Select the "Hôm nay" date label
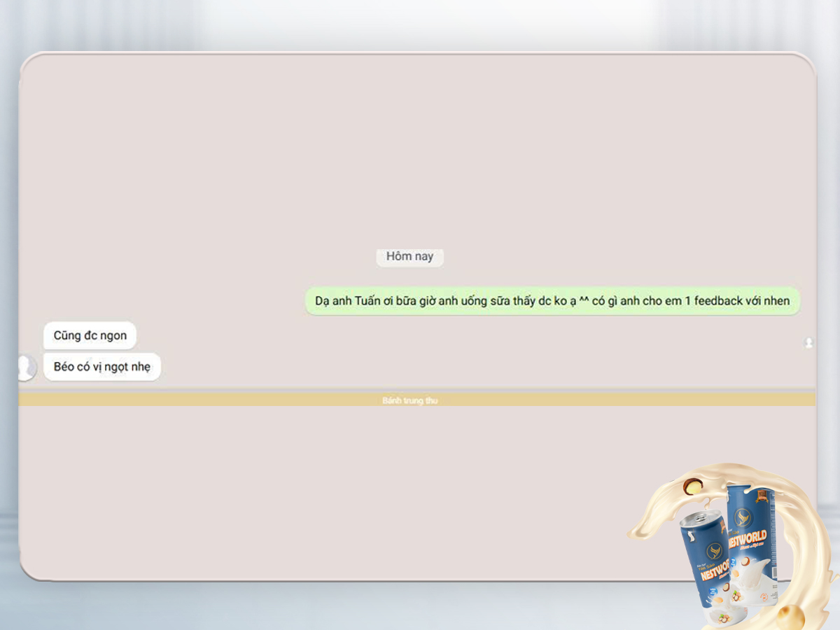Viewport: 840px width, 630px height. click(x=409, y=256)
